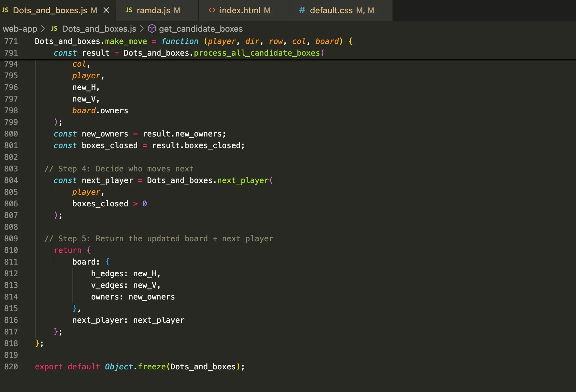Click the 'Step 5: Return the updated board' comment
Image resolution: width=576 pixels, height=392 pixels.
click(159, 239)
